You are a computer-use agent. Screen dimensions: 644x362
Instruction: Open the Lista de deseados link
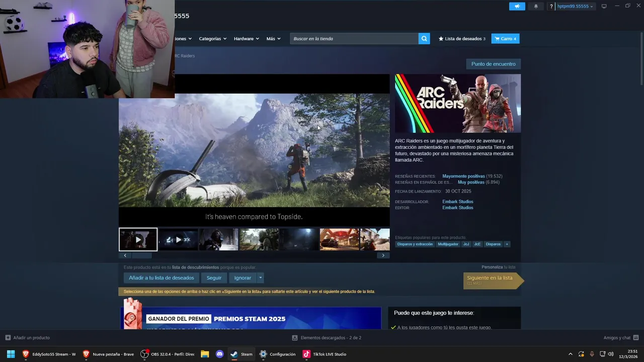[462, 39]
